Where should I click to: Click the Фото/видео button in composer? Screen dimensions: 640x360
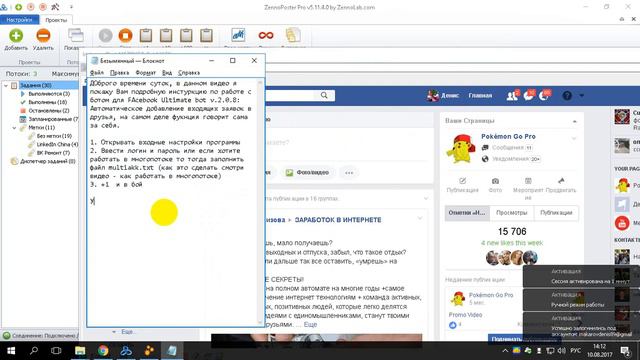coord(307,173)
